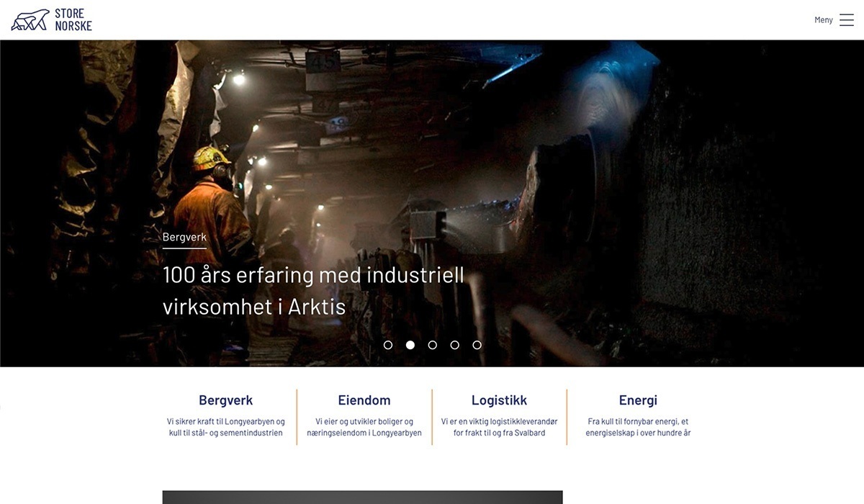Open the hamburger menu icon
The width and height of the screenshot is (864, 504).
[847, 20]
